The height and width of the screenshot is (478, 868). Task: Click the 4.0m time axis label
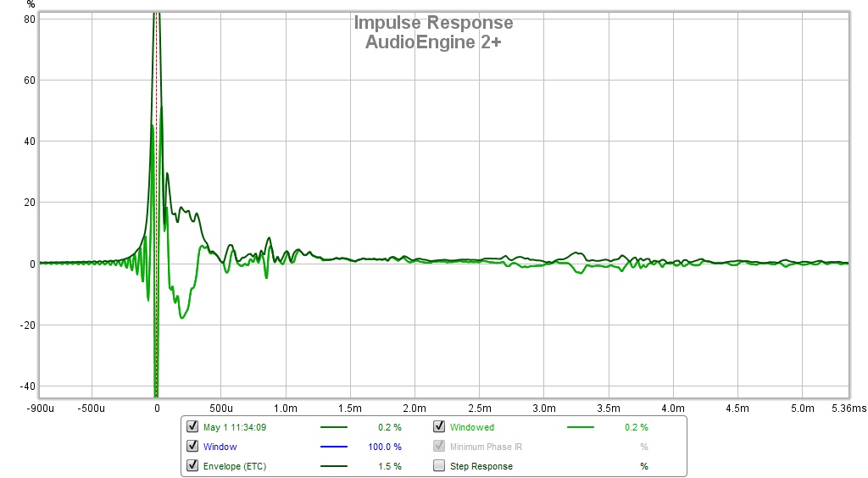[x=673, y=409]
